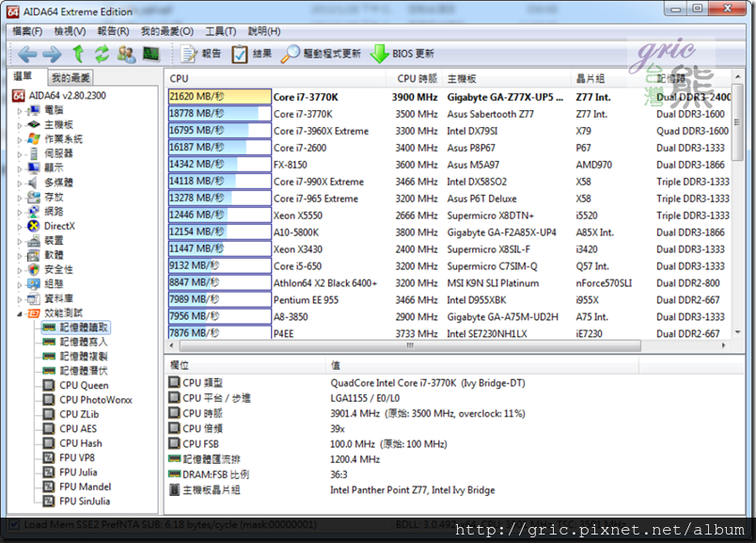
Task: Click the 值 column header
Action: [x=482, y=365]
